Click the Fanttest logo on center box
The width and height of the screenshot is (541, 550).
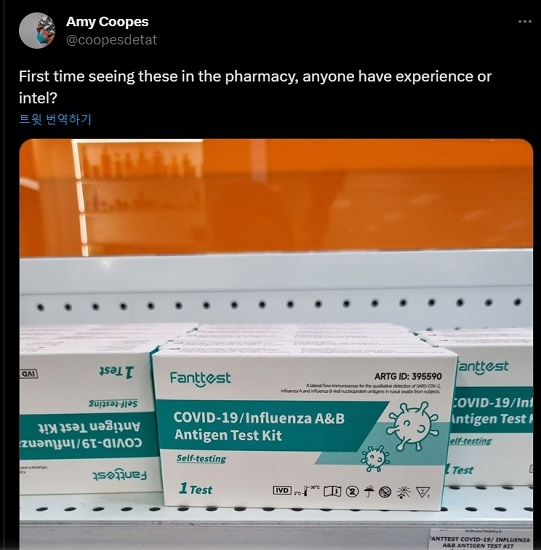tap(200, 378)
